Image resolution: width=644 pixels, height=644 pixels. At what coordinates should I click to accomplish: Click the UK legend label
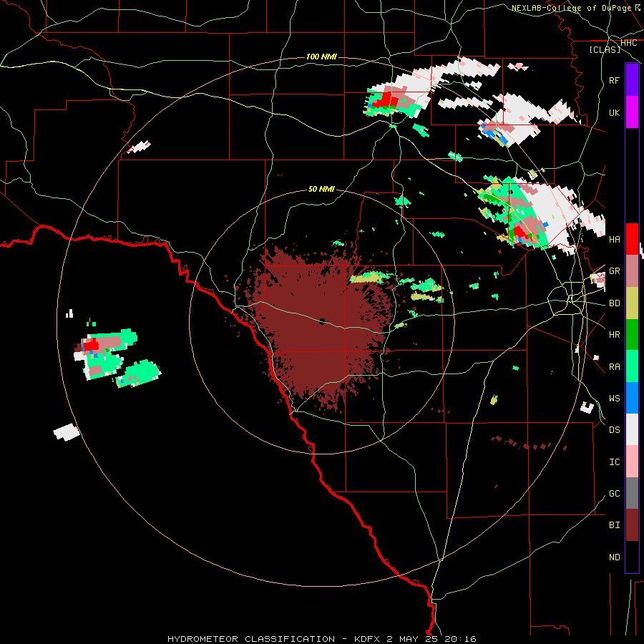[614, 112]
